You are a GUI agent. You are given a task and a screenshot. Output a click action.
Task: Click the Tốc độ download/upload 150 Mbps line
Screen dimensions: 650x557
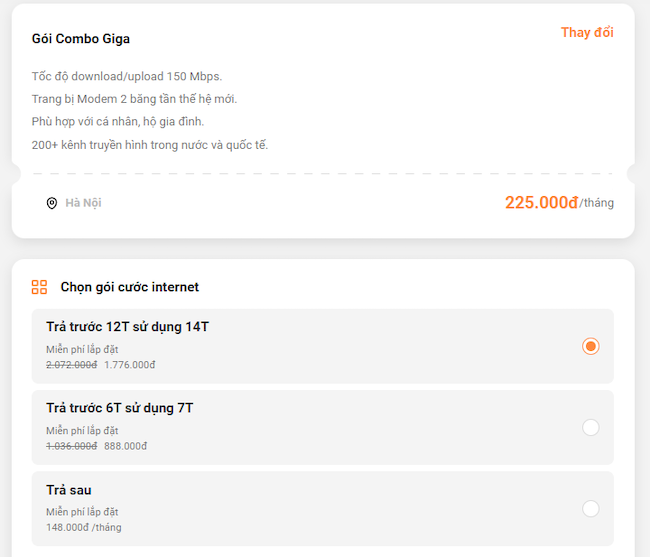tap(127, 76)
